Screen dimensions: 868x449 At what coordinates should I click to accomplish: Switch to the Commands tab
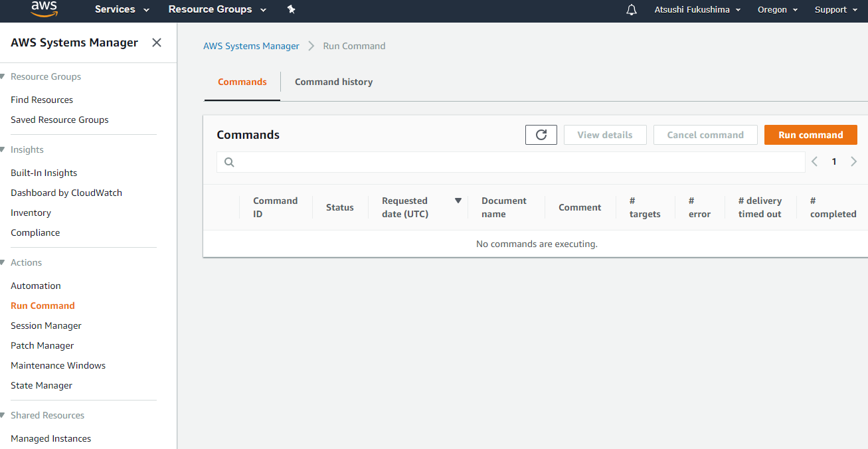pos(242,82)
